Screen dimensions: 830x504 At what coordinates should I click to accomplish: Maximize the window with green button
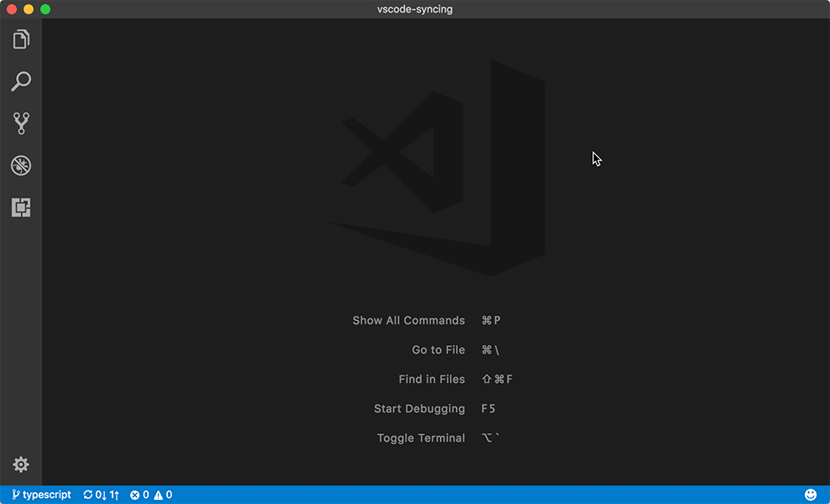45,9
